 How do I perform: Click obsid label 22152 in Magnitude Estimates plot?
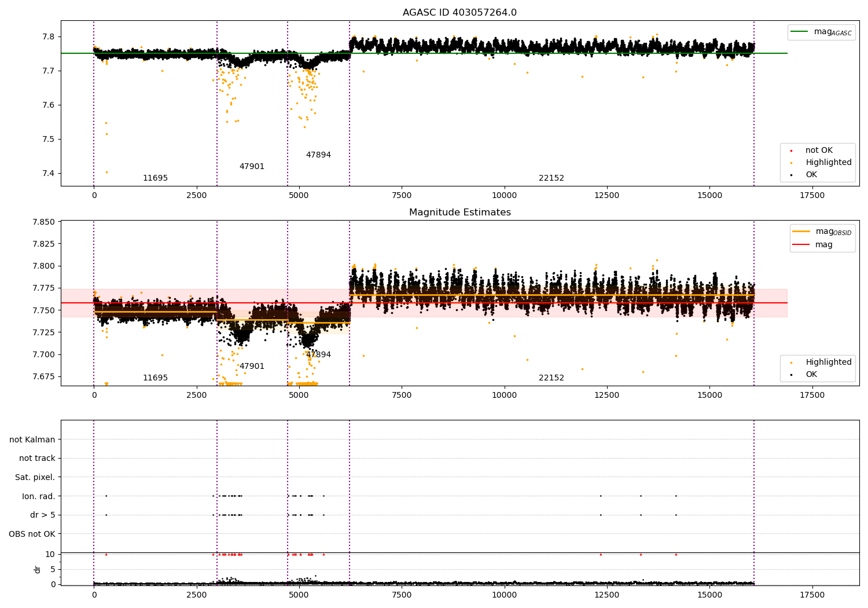point(551,378)
